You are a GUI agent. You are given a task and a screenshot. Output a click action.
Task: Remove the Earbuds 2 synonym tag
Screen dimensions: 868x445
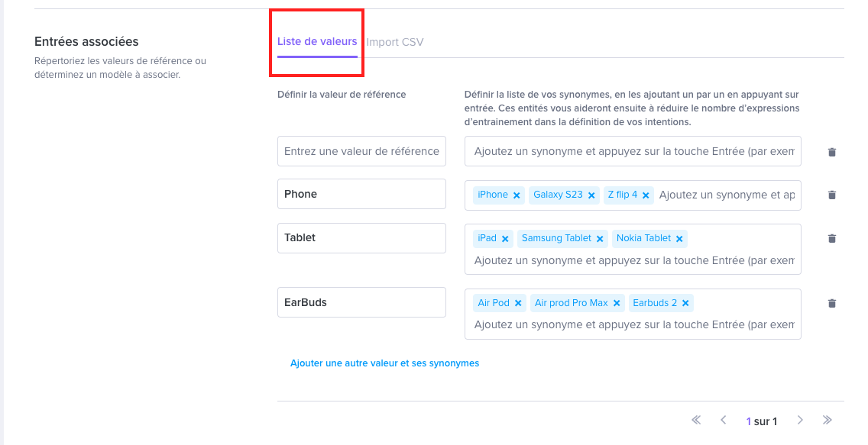(685, 303)
